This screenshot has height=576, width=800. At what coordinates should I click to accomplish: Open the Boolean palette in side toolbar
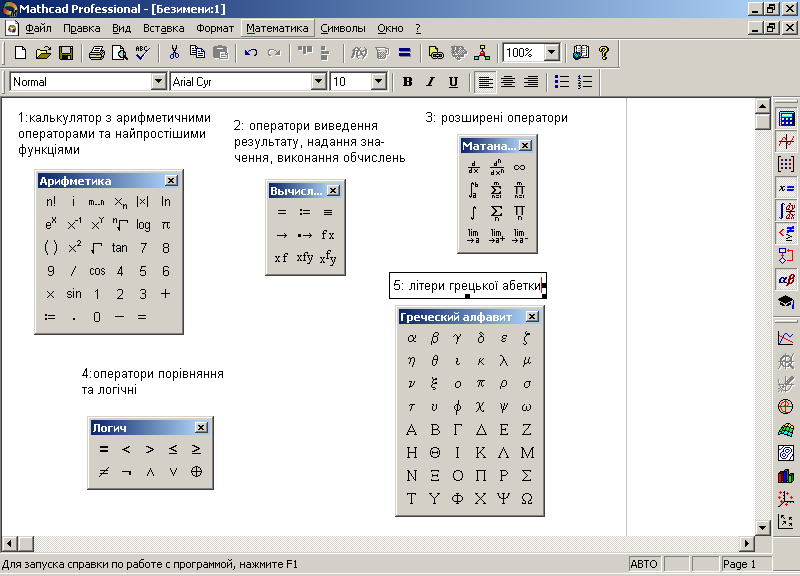[x=786, y=233]
